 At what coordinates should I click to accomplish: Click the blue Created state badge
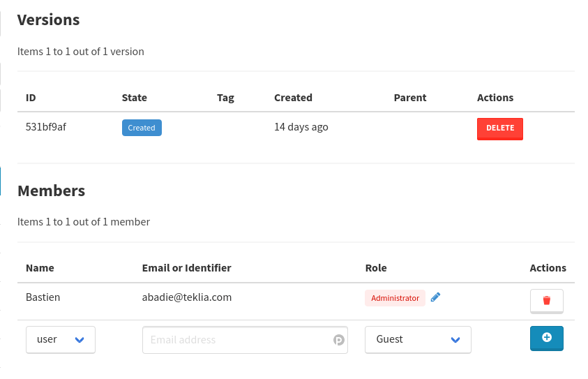pos(142,128)
